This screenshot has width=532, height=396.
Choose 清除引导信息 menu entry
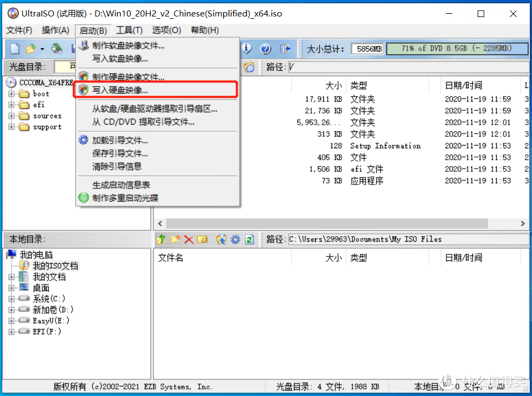[x=158, y=166]
